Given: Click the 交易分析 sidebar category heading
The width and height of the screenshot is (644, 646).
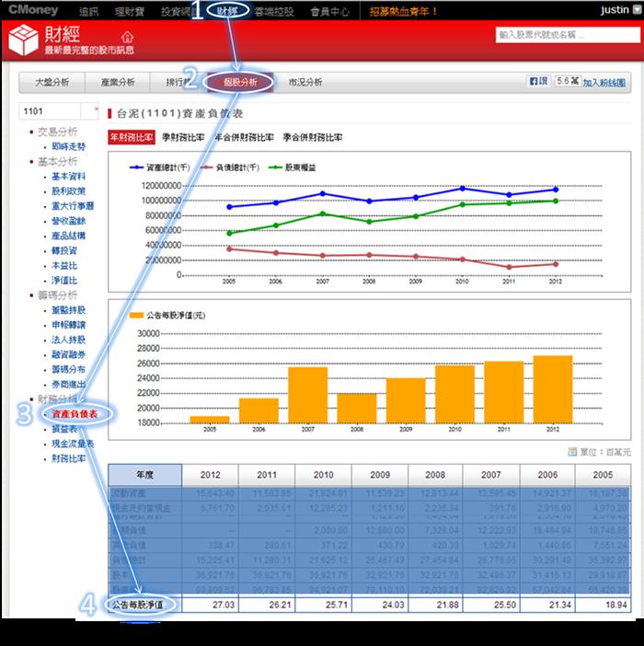Looking at the screenshot, I should tap(57, 132).
